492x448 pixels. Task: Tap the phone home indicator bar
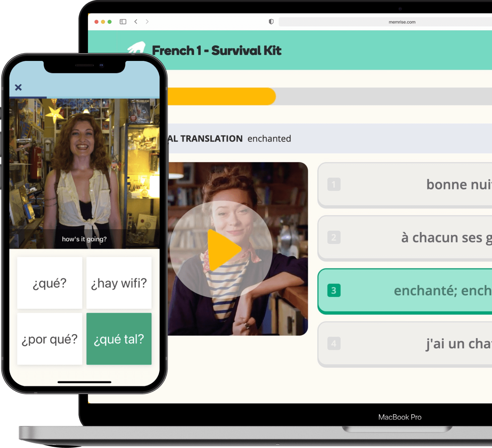tap(84, 382)
